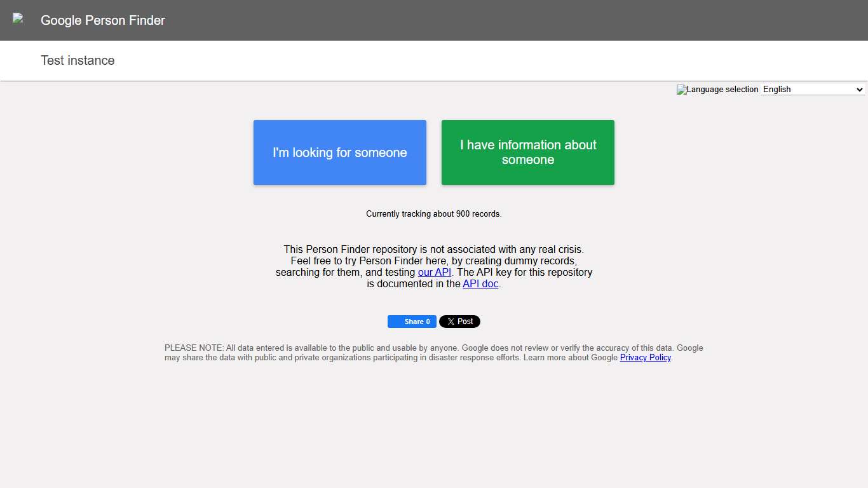Click the X logo inside the Post button
This screenshot has height=488, width=868.
451,321
